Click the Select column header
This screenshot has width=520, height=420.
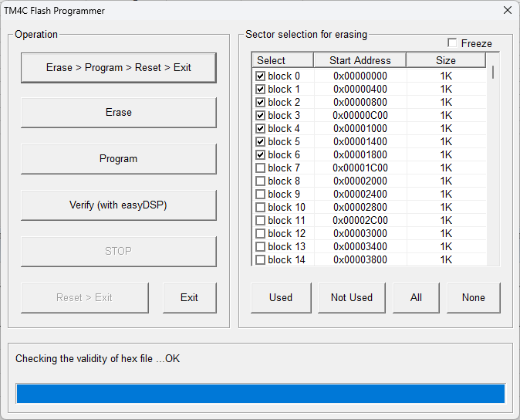[x=283, y=60]
